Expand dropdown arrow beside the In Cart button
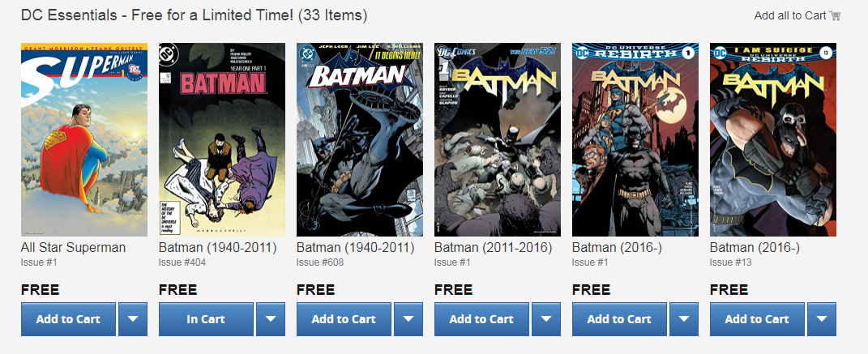868x354 pixels. [x=270, y=319]
